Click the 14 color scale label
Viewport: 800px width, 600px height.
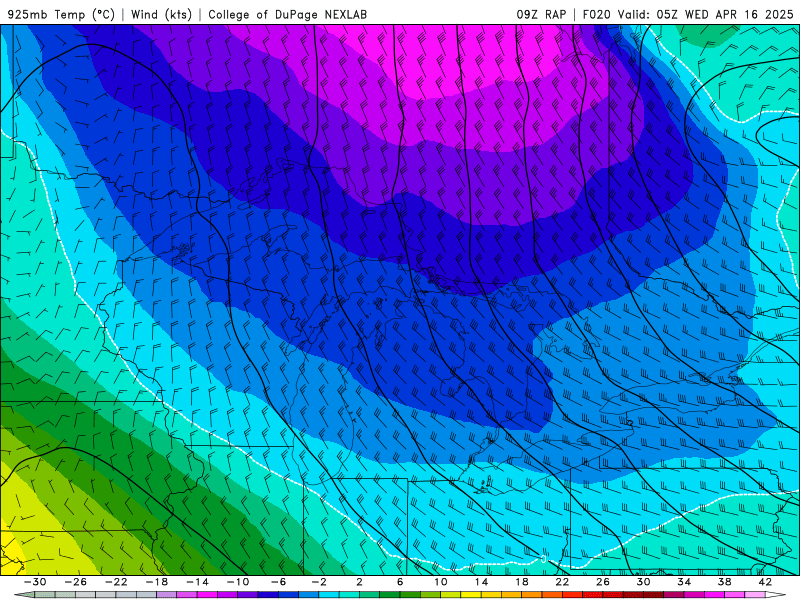point(481,582)
